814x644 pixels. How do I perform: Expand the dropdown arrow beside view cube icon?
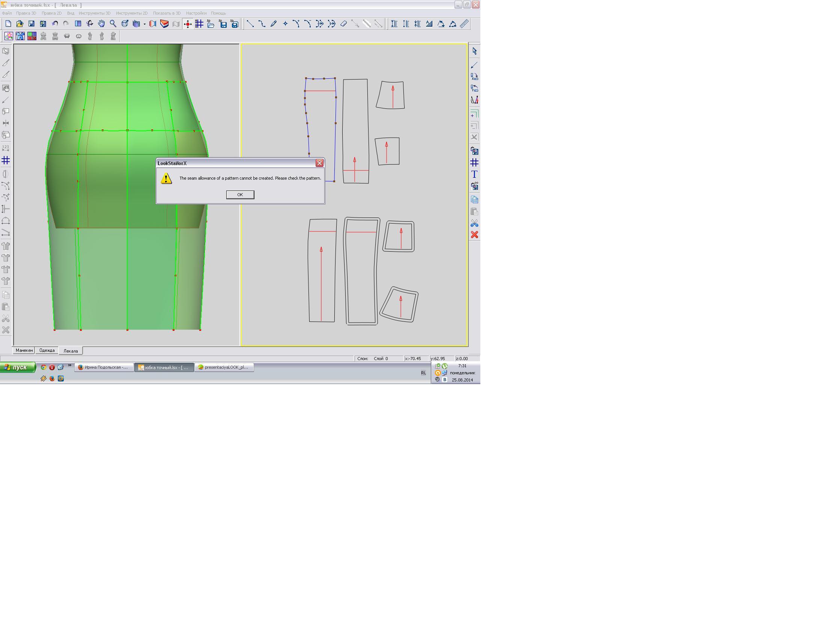click(144, 24)
